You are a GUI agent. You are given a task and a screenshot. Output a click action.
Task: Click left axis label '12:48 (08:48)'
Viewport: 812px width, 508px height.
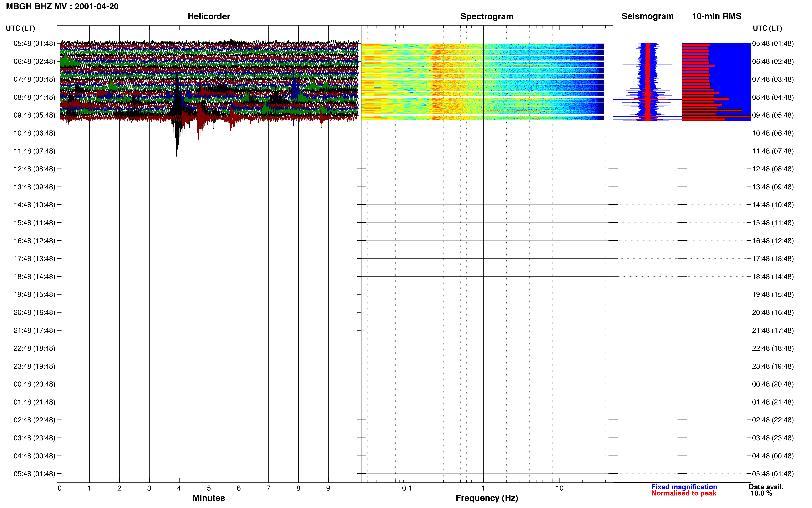[34, 169]
